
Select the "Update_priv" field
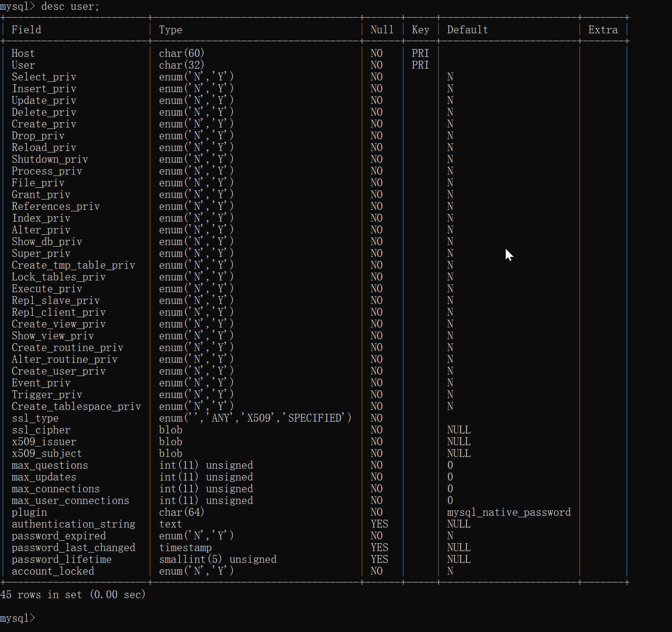[x=44, y=101]
